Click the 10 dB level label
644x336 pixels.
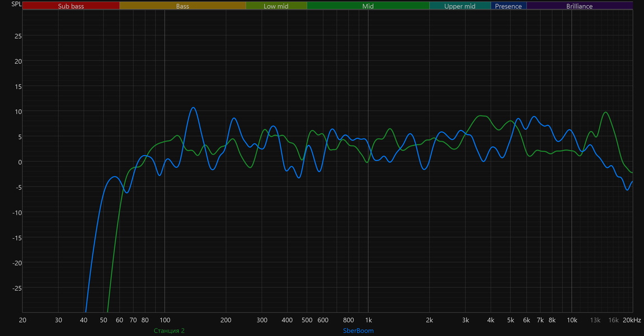coord(18,112)
